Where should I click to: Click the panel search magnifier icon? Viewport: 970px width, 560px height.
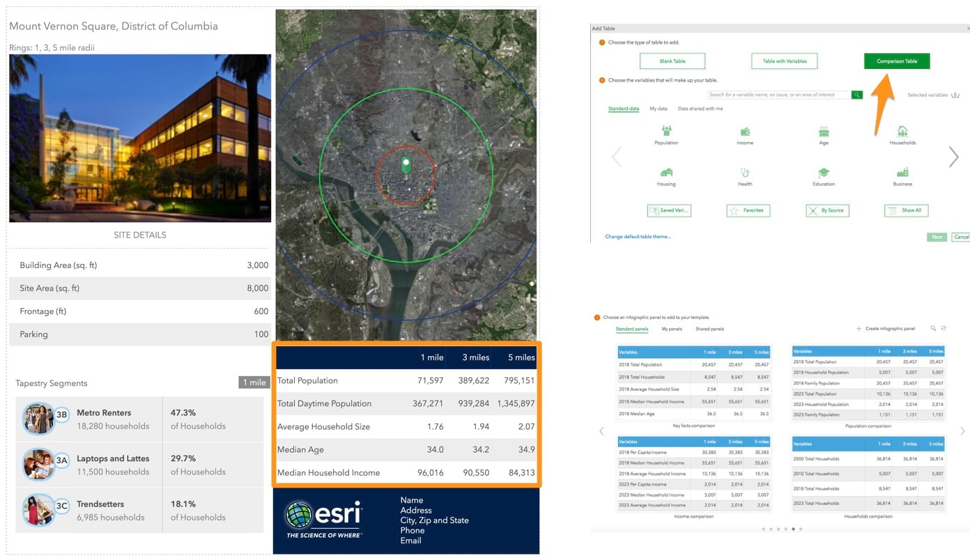coord(933,328)
